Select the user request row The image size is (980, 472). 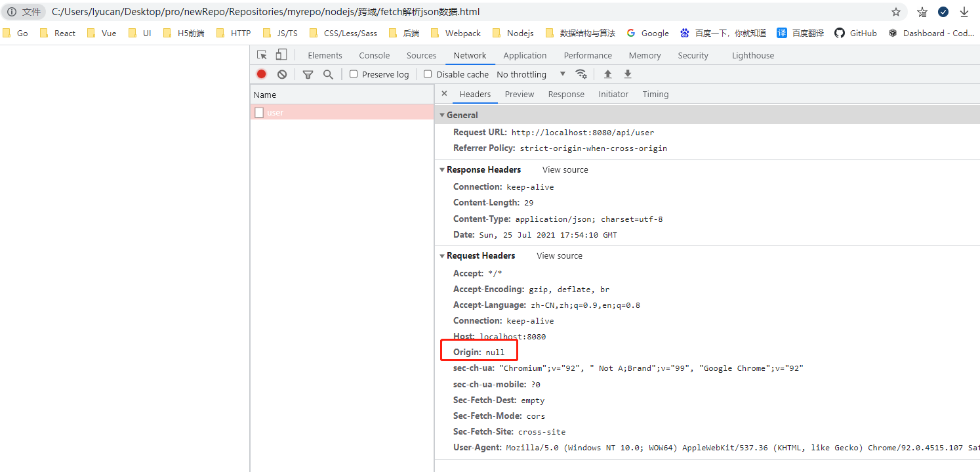(342, 112)
